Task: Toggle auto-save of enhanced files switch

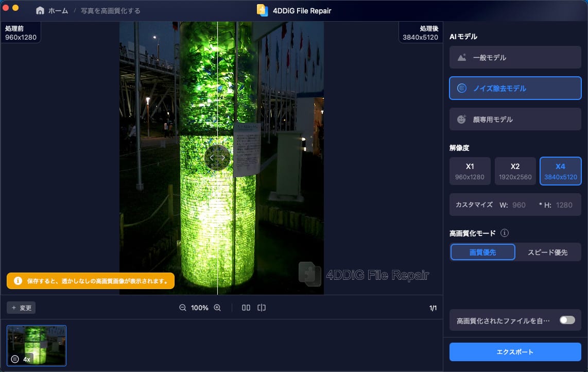Action: click(x=567, y=320)
